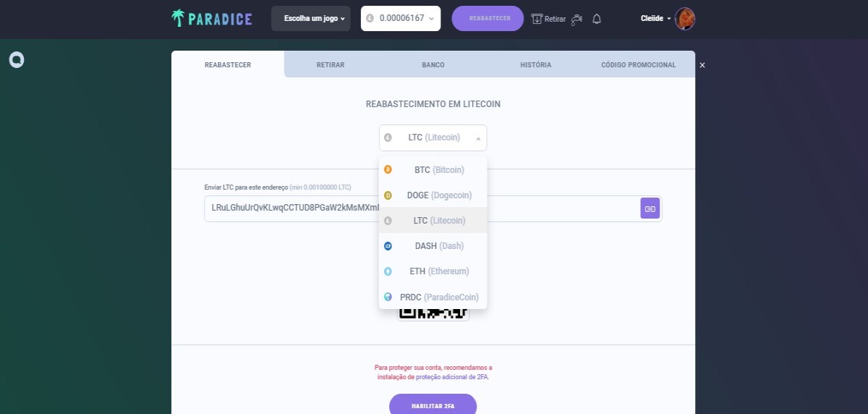
Task: Pick ETH (Ethereum) from dropdown
Action: click(433, 271)
